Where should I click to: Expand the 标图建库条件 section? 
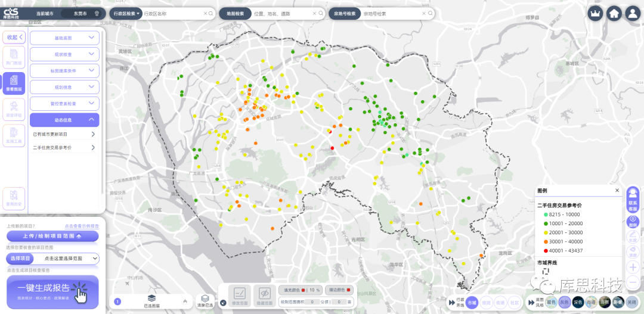(x=64, y=70)
